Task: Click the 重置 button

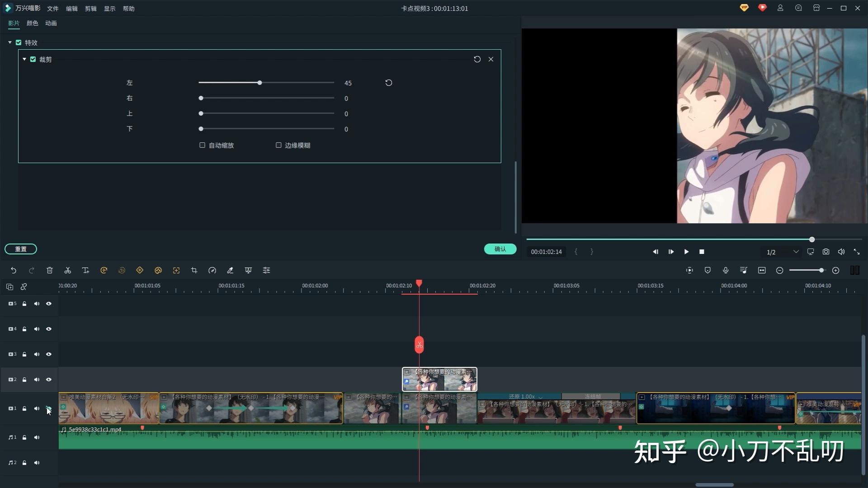Action: (x=21, y=249)
